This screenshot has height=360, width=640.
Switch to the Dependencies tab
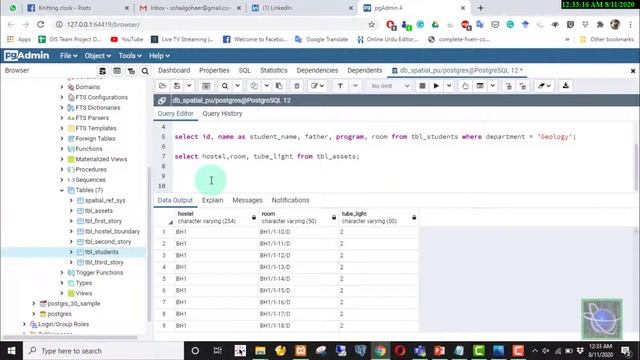pos(317,70)
